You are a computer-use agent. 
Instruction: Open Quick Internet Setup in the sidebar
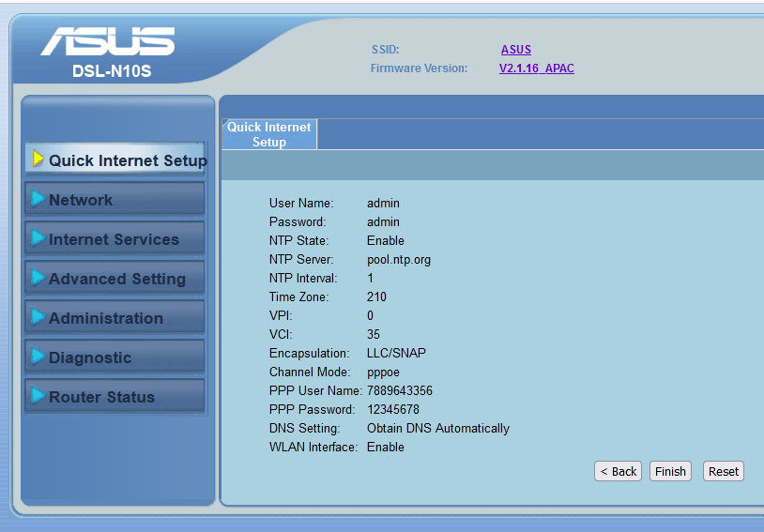coord(115,160)
